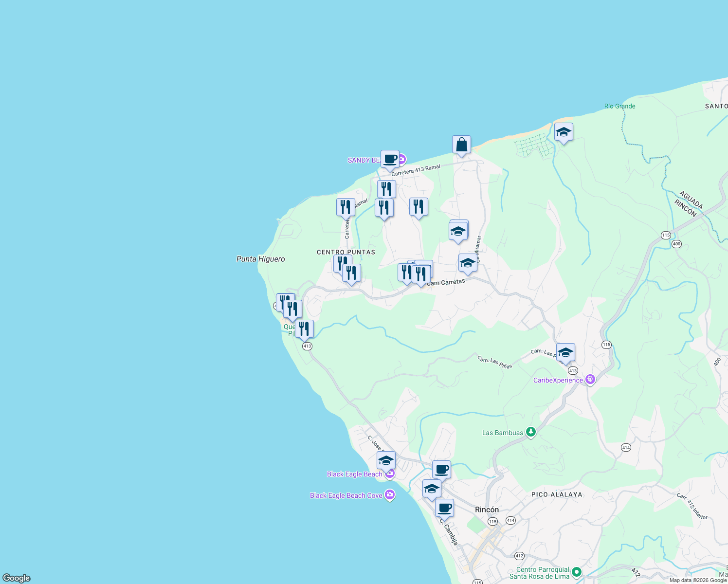This screenshot has width=728, height=584.
Task: Click the graduation cap marker near Calle Miramar
Action: tap(458, 230)
